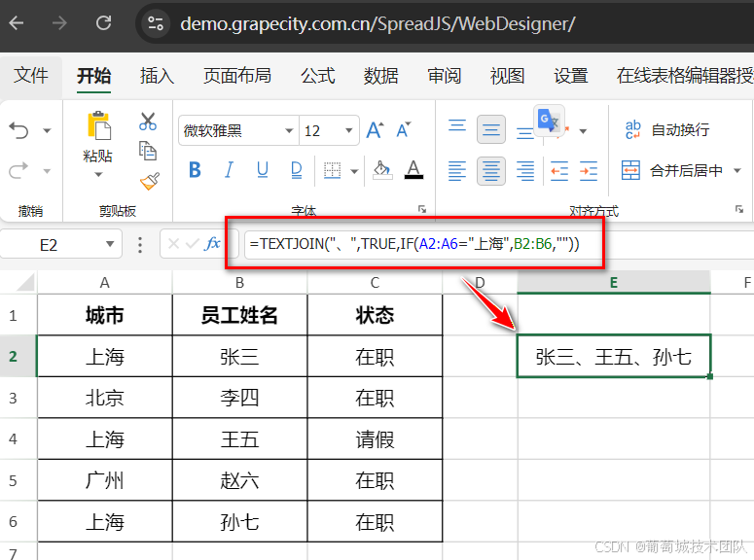Select middle vertical alignment
Viewport: 754px width, 560px height.
point(491,129)
